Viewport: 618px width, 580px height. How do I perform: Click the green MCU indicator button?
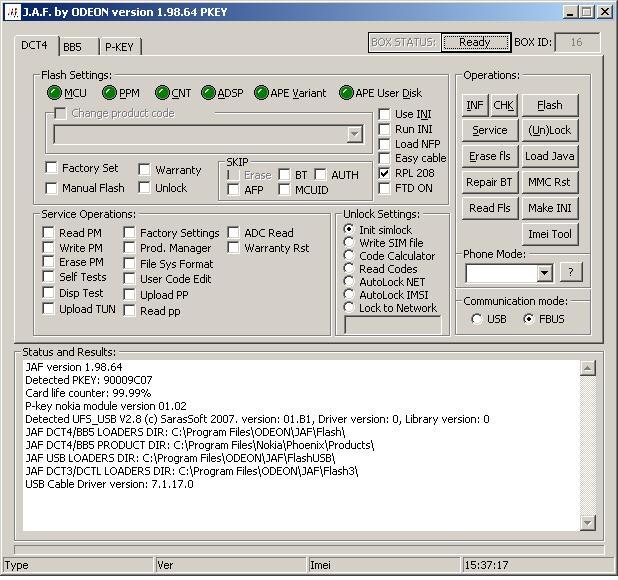54,93
